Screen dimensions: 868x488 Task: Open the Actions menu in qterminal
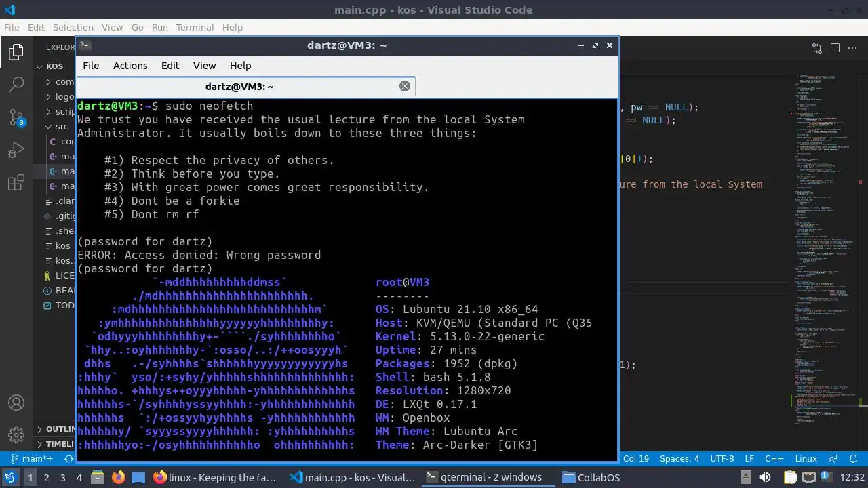tap(130, 66)
